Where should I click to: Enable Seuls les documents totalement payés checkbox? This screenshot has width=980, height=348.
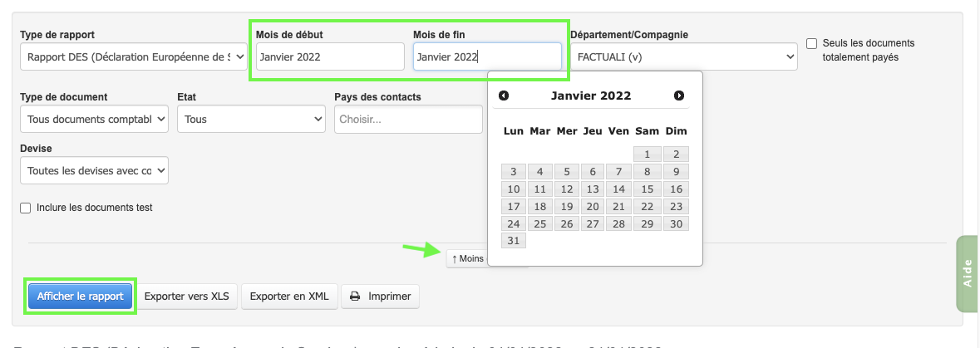click(812, 43)
